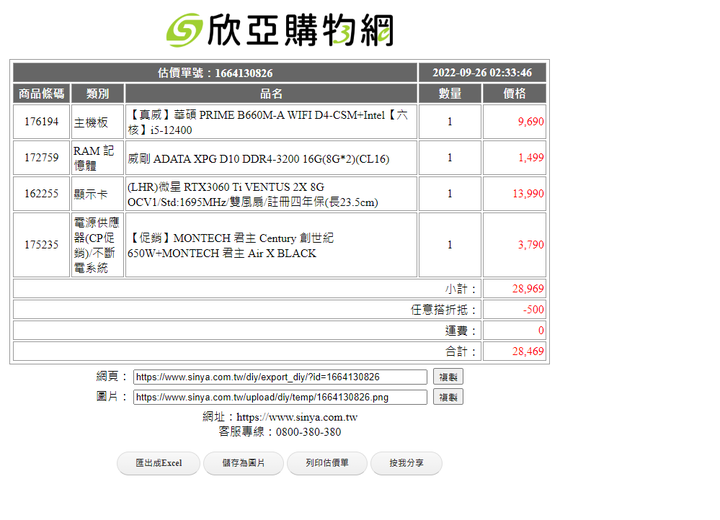
Task: Click the timestamp 2022-09-26 02:33:46
Action: coord(482,73)
